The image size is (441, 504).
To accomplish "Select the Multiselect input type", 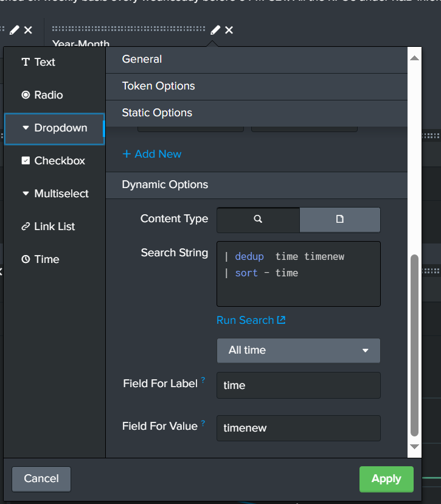I will [55, 194].
